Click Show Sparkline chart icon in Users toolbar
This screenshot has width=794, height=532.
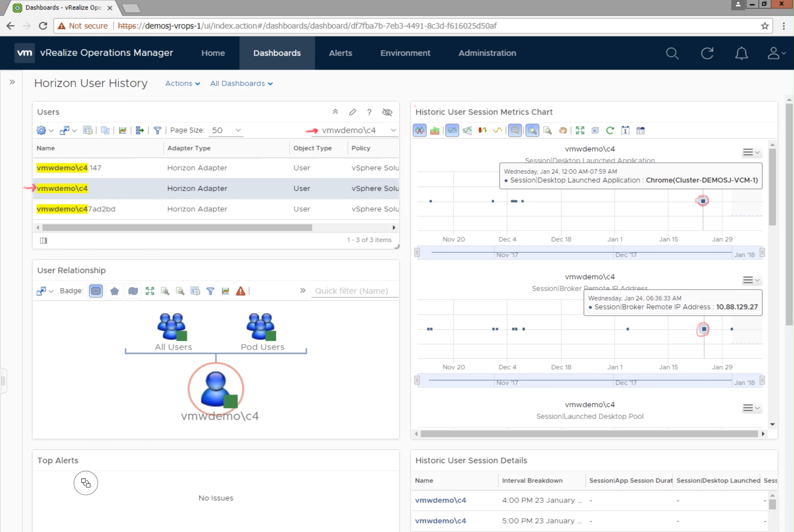tap(123, 130)
